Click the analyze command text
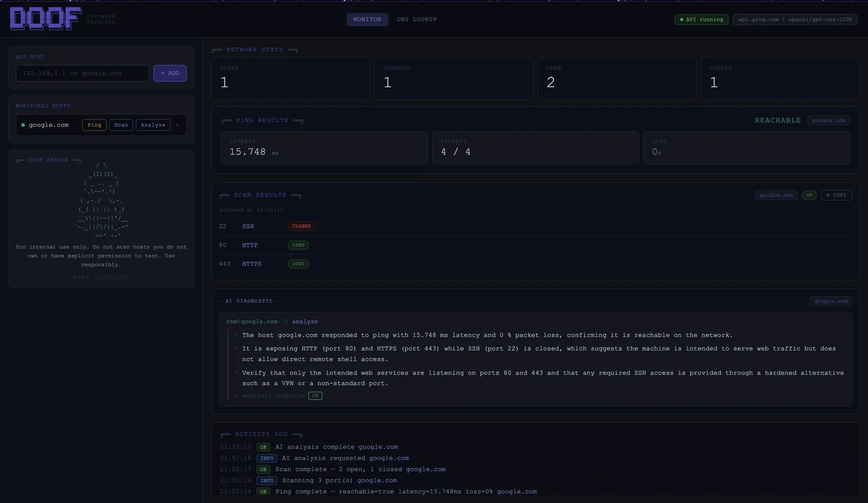 pyautogui.click(x=305, y=322)
